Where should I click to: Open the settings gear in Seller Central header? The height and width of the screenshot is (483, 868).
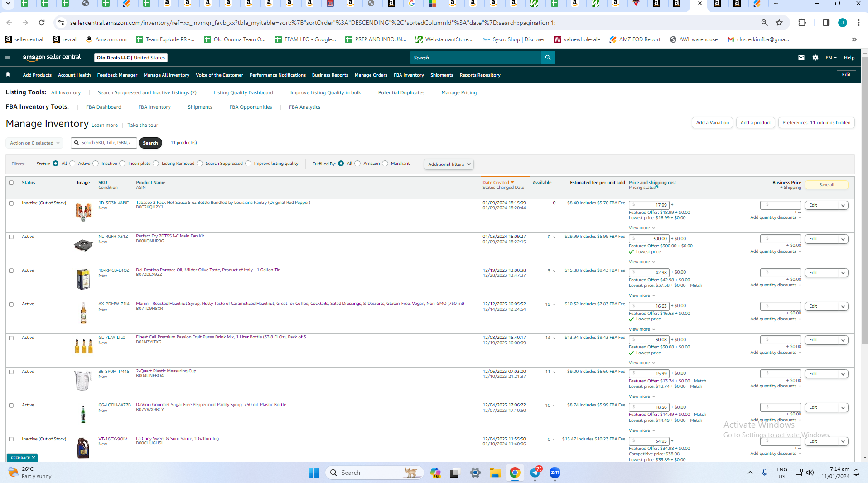(815, 58)
